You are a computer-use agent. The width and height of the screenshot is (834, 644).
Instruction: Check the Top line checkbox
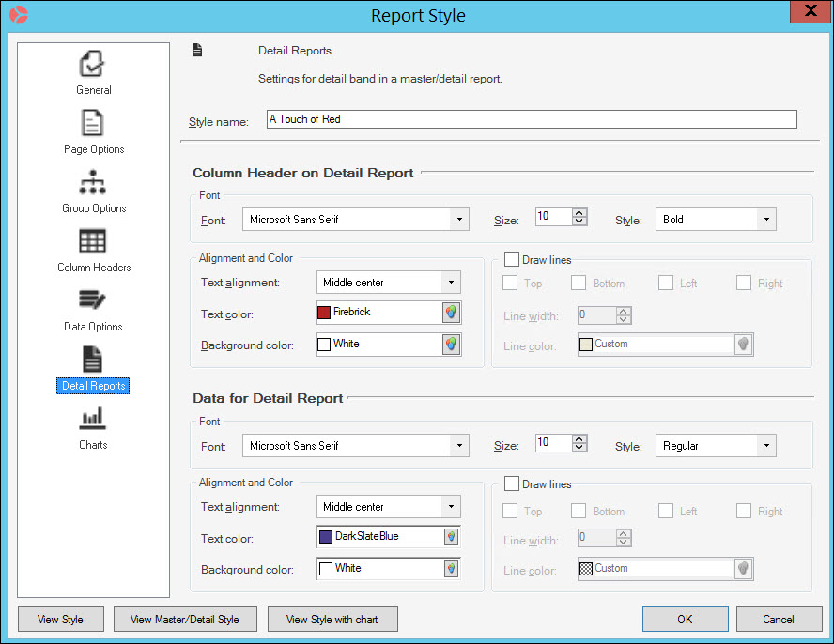click(510, 283)
